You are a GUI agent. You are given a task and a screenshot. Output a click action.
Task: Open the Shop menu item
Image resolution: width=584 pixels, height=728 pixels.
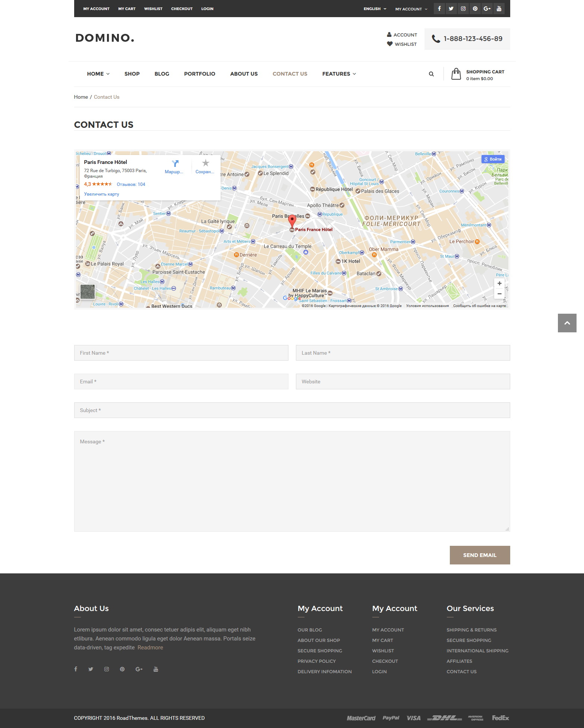coord(132,74)
